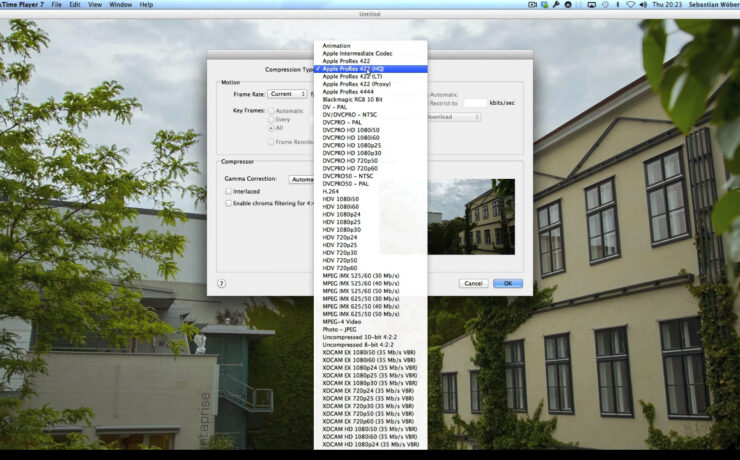The width and height of the screenshot is (740, 460).
Task: Select the Every key frames radio button
Action: click(x=271, y=119)
